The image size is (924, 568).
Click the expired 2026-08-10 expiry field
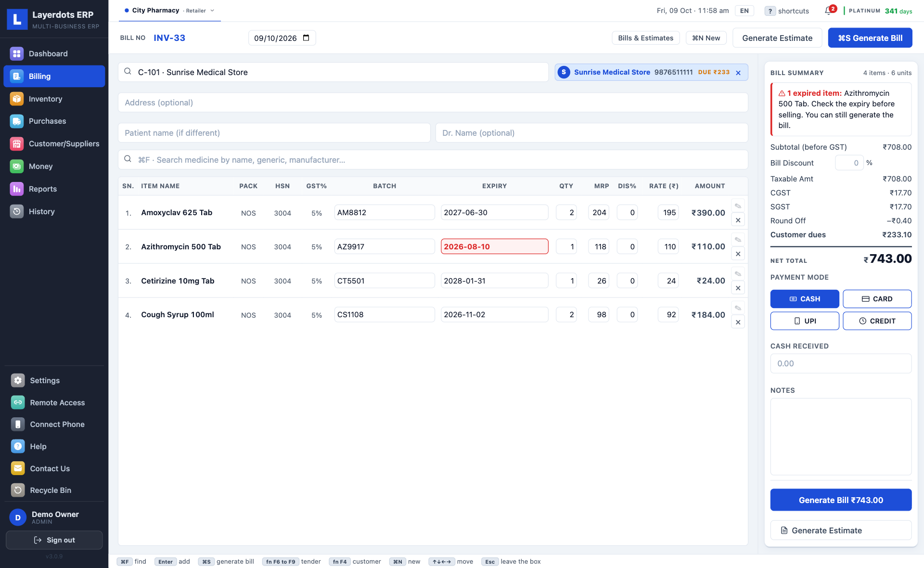tap(494, 246)
